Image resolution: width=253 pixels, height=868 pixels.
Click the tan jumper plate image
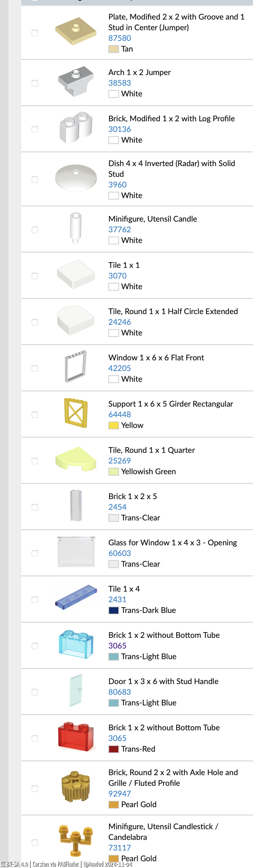coord(76,31)
